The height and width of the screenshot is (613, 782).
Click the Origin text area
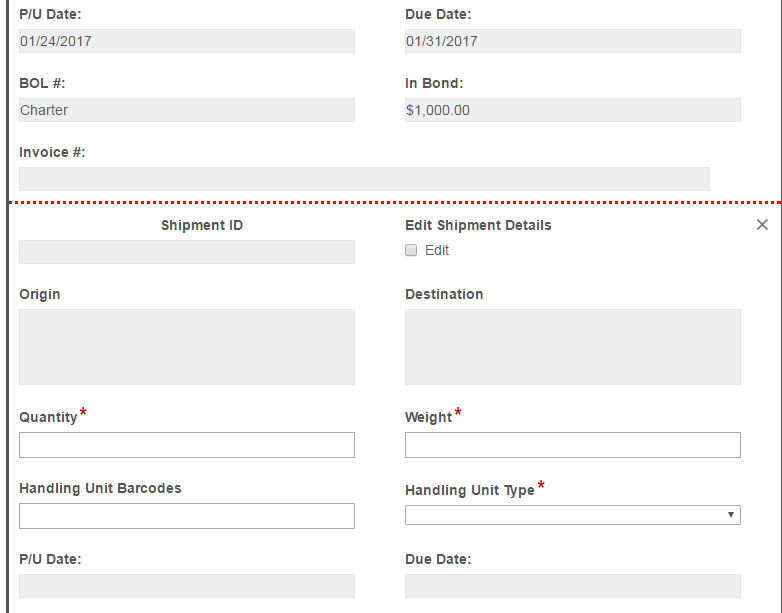click(186, 347)
